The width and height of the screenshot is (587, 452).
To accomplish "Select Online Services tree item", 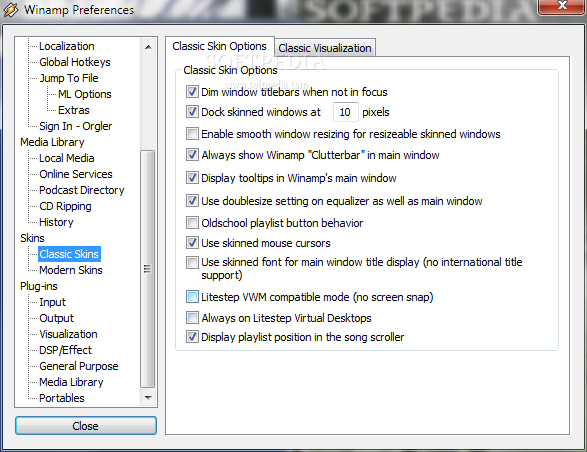I will 76,174.
